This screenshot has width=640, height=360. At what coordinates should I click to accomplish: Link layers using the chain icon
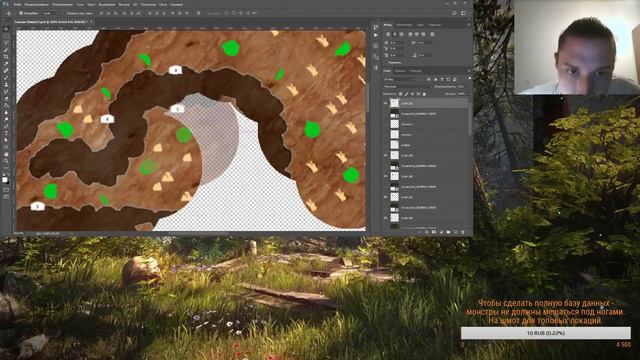(419, 232)
